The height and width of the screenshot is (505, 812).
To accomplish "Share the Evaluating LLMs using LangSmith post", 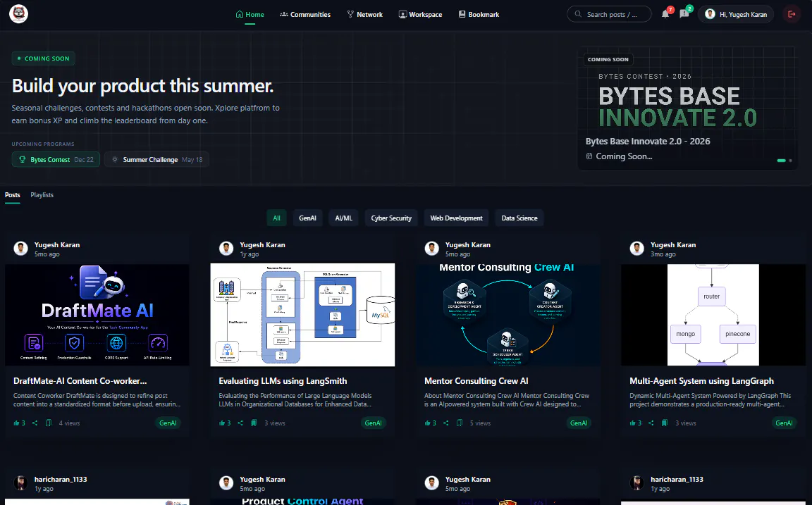I will coord(240,423).
